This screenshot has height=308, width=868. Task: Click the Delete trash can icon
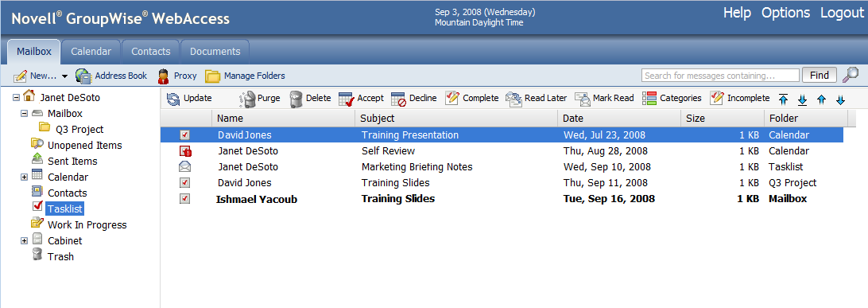[x=296, y=99]
